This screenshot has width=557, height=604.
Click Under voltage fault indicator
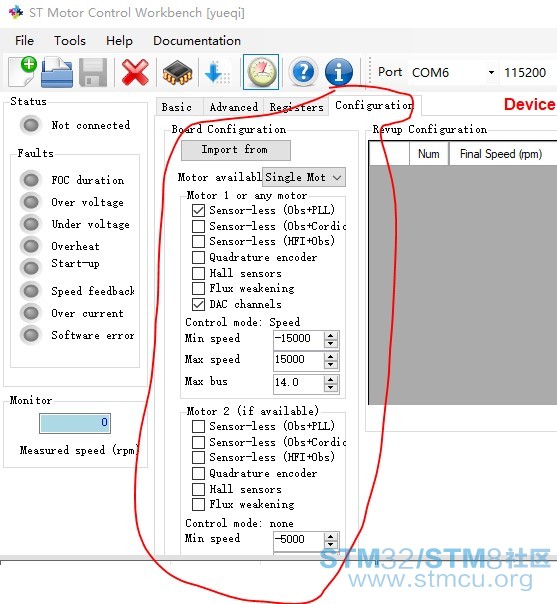31,224
